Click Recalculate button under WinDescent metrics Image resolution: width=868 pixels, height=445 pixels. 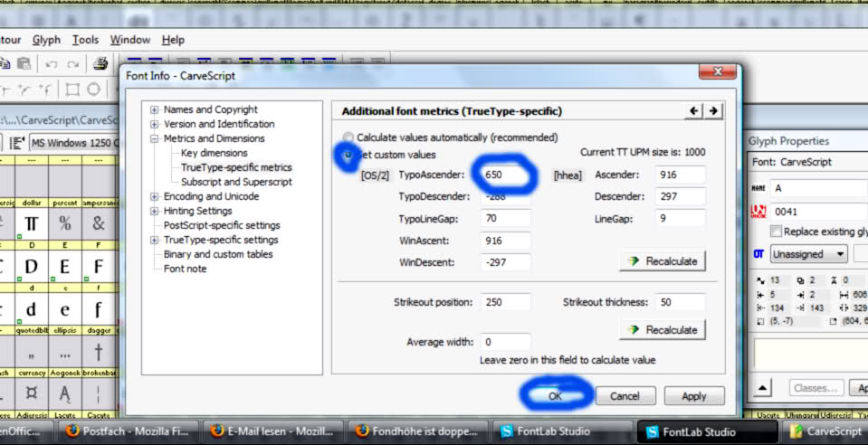click(x=663, y=261)
